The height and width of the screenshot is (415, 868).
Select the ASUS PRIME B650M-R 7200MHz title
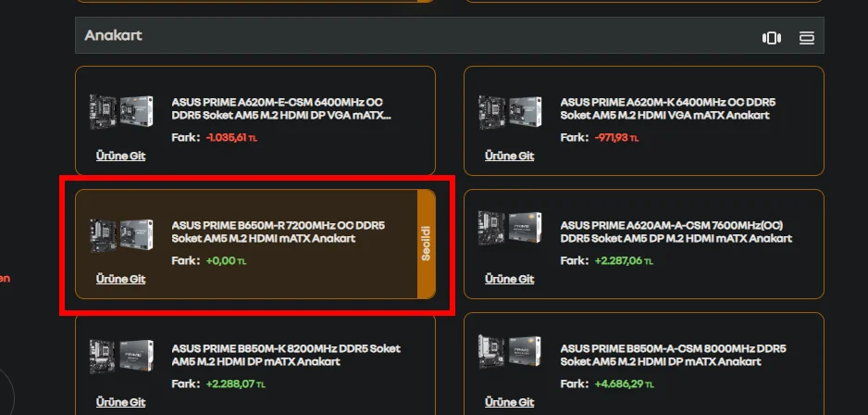(278, 233)
